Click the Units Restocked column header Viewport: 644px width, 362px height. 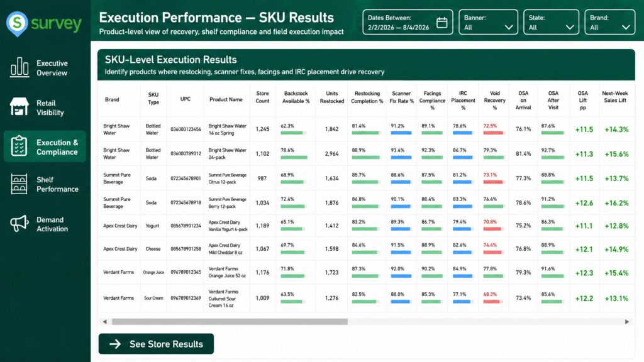[x=332, y=97]
